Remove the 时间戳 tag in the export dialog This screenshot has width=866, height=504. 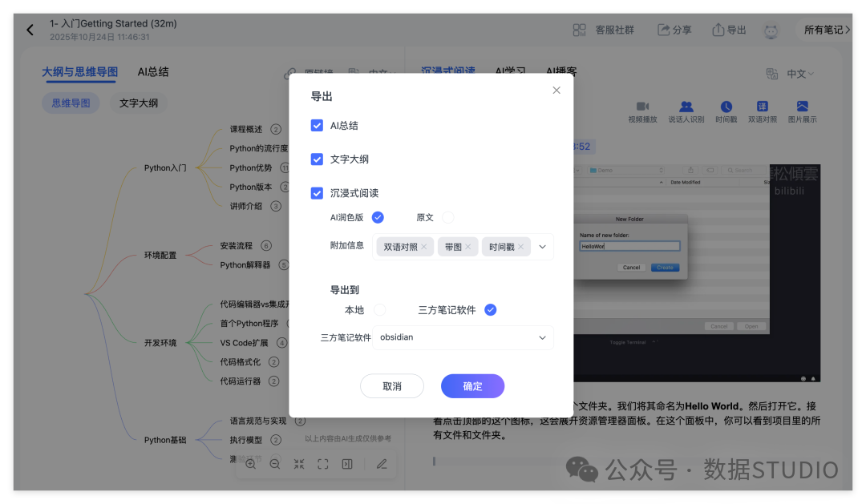pyautogui.click(x=521, y=247)
